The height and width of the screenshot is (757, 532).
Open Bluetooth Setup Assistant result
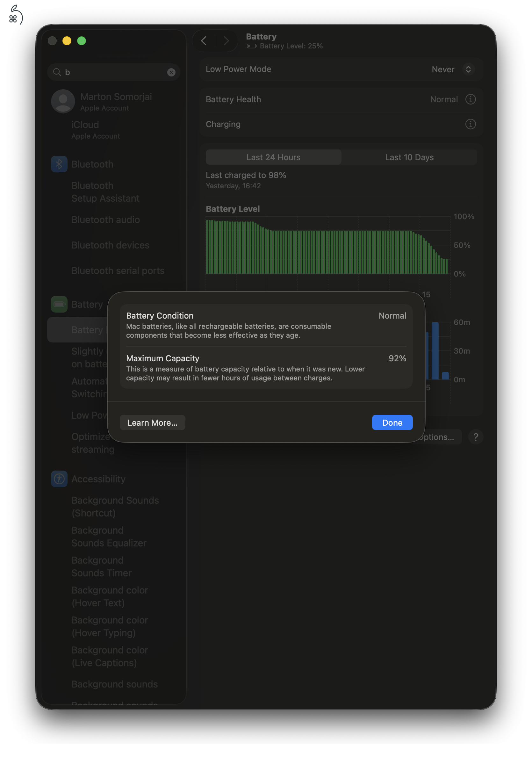point(105,192)
